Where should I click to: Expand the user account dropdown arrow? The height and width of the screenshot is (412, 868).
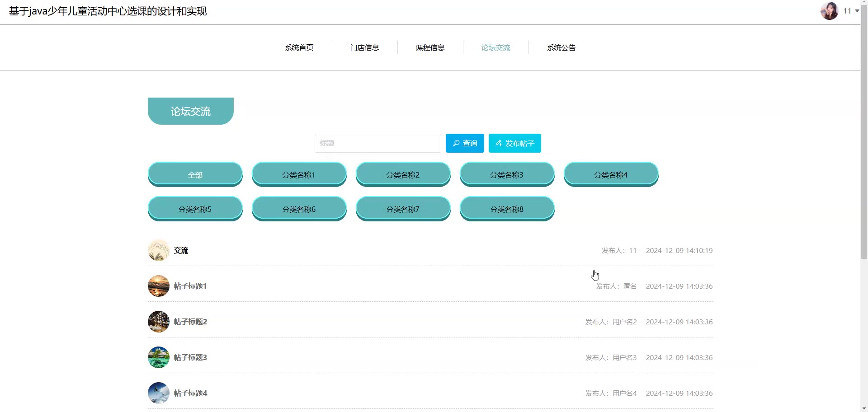[857, 11]
